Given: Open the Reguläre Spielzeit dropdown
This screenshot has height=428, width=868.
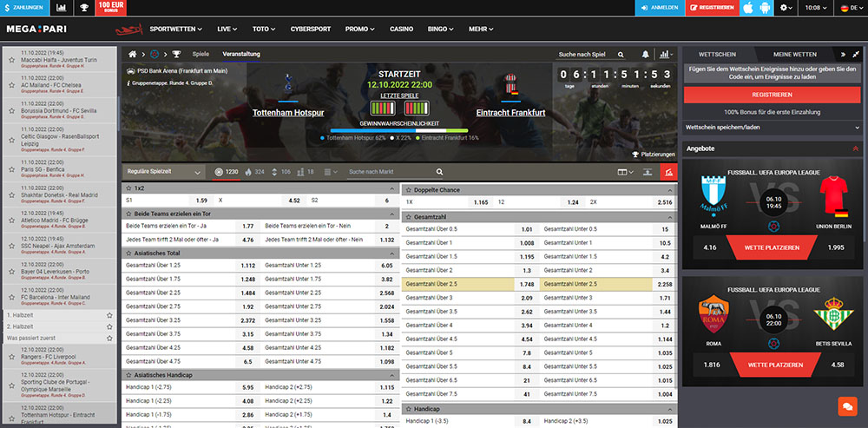Looking at the screenshot, I should [x=163, y=172].
